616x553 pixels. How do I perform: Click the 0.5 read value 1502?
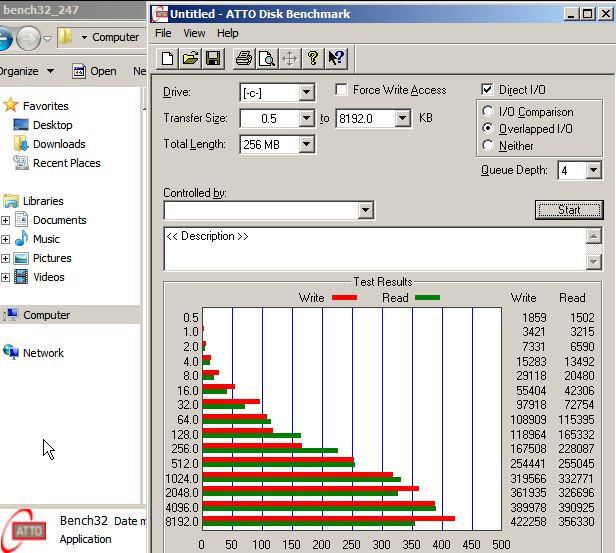click(582, 317)
